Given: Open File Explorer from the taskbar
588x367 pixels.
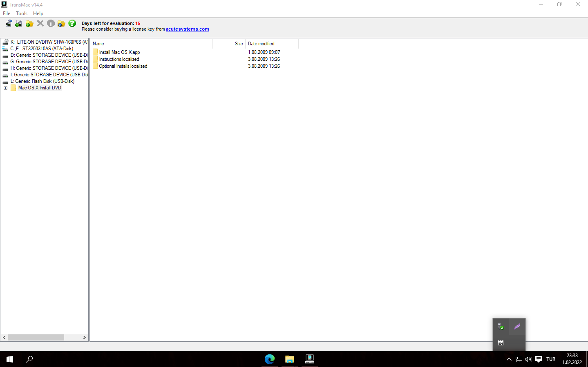Looking at the screenshot, I should [x=290, y=359].
